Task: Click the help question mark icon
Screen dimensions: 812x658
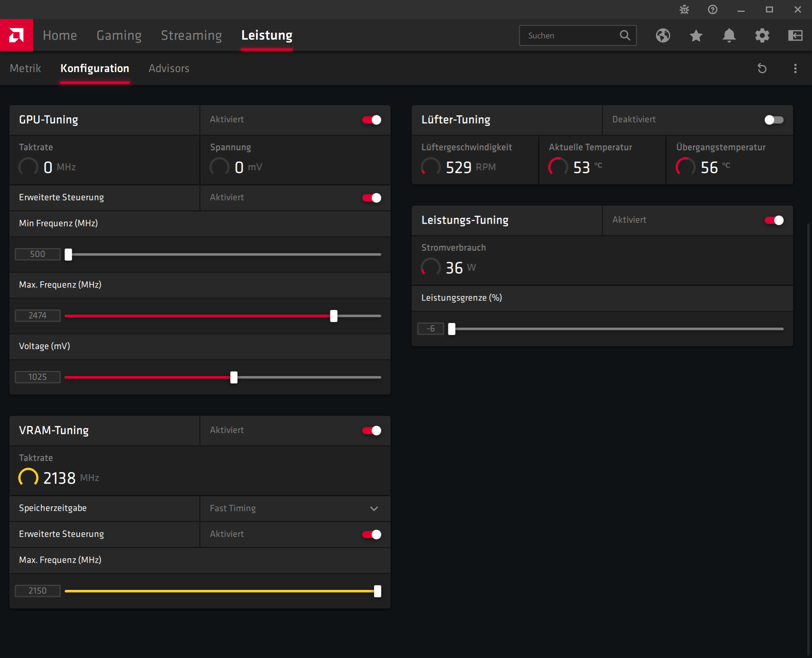Action: pos(712,9)
